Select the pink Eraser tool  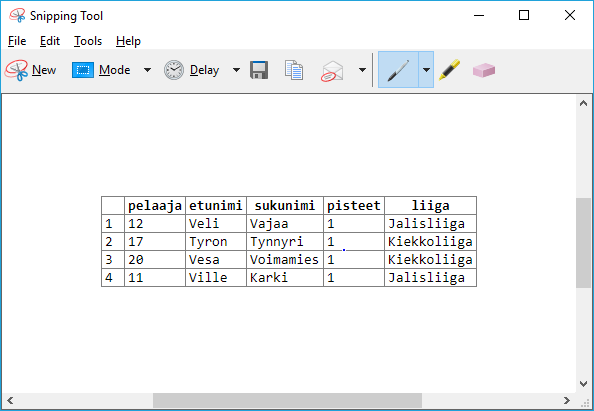(x=484, y=70)
